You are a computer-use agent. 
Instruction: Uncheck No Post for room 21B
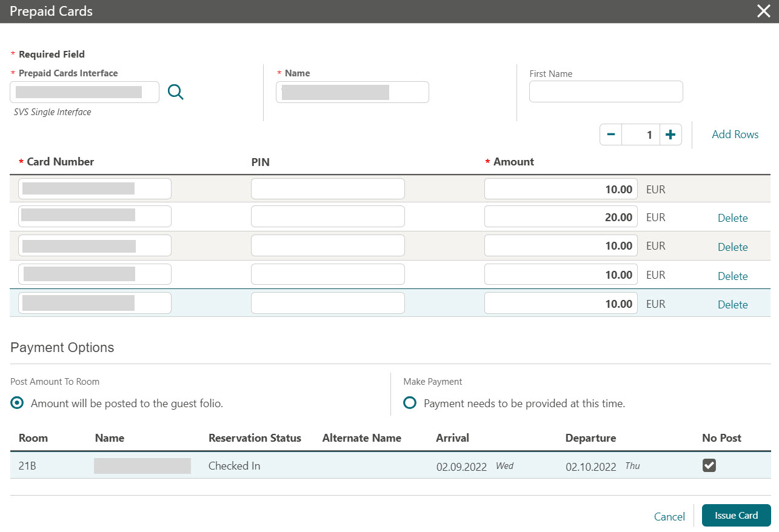click(709, 466)
